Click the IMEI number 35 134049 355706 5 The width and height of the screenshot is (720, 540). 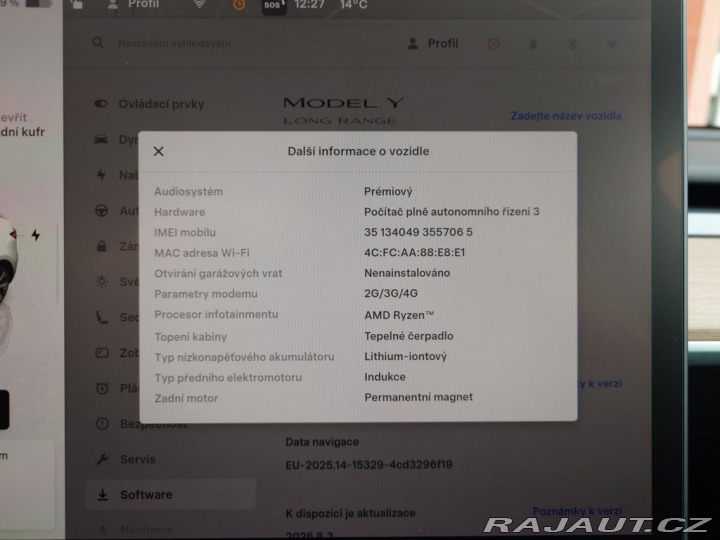418,232
